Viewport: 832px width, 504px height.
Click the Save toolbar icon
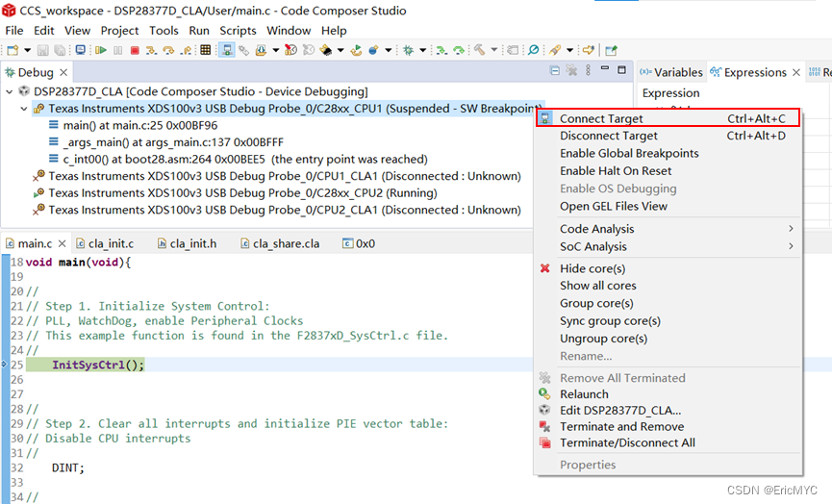tap(43, 50)
